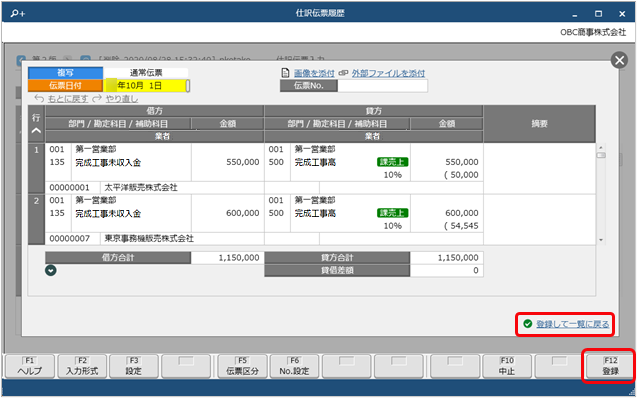Image resolution: width=637 pixels, height=398 pixels.
Task: Click the 伝票日付 date field
Action: (146, 86)
